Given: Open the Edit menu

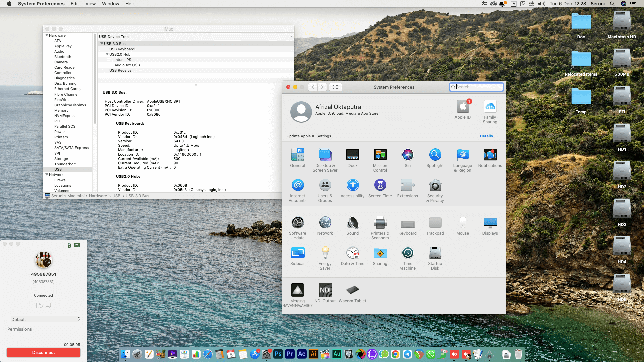Looking at the screenshot, I should tap(75, 4).
